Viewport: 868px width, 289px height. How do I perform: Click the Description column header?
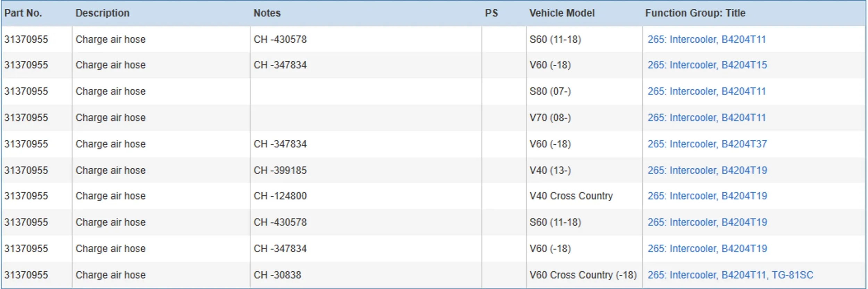102,13
